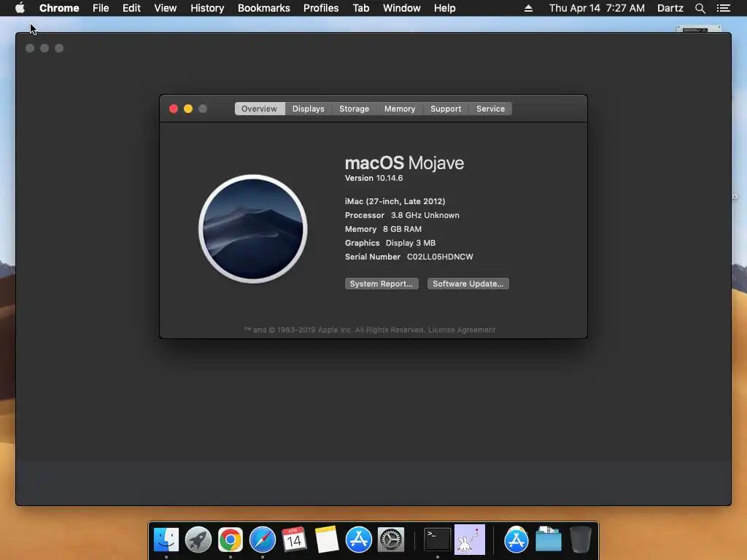Open the Tab menu
Viewport: 747px width, 560px height.
pyautogui.click(x=360, y=8)
